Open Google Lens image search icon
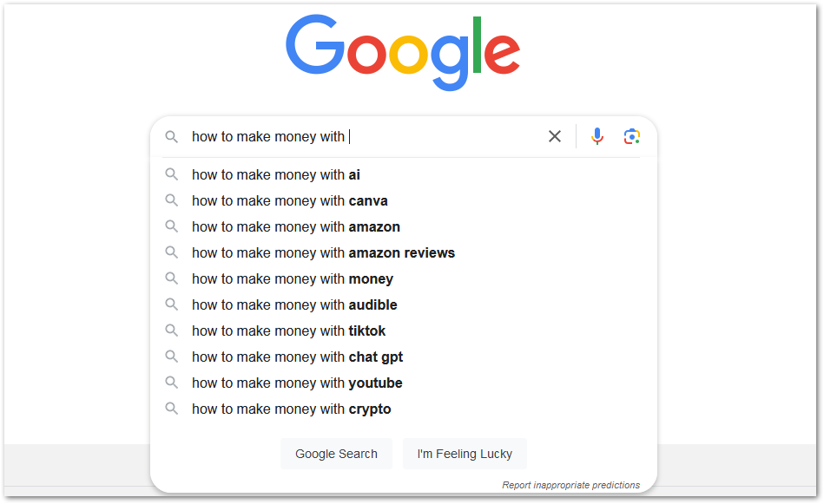The width and height of the screenshot is (824, 504). [x=632, y=136]
